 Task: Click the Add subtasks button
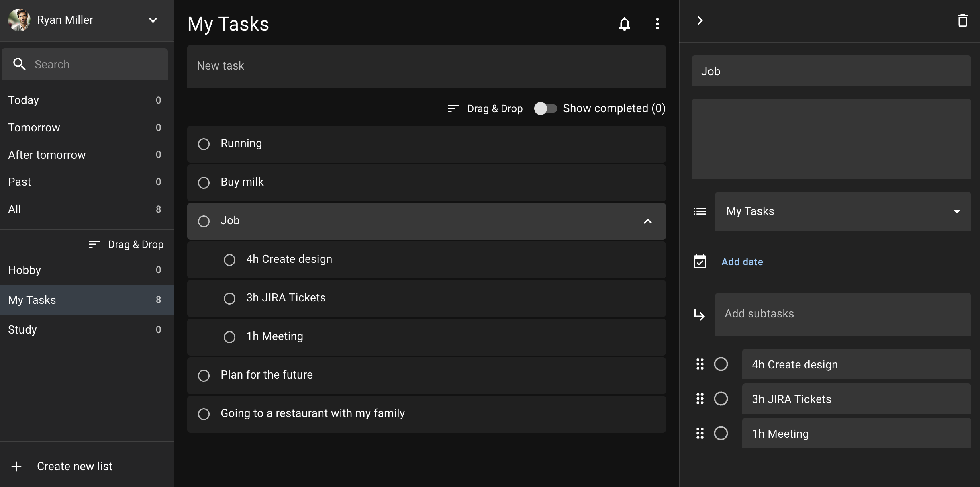click(758, 314)
